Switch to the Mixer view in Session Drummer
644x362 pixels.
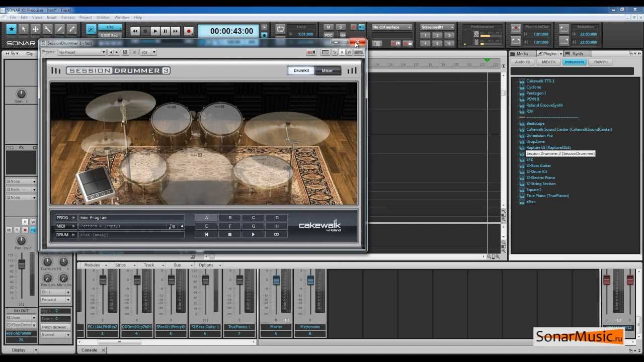pos(328,70)
